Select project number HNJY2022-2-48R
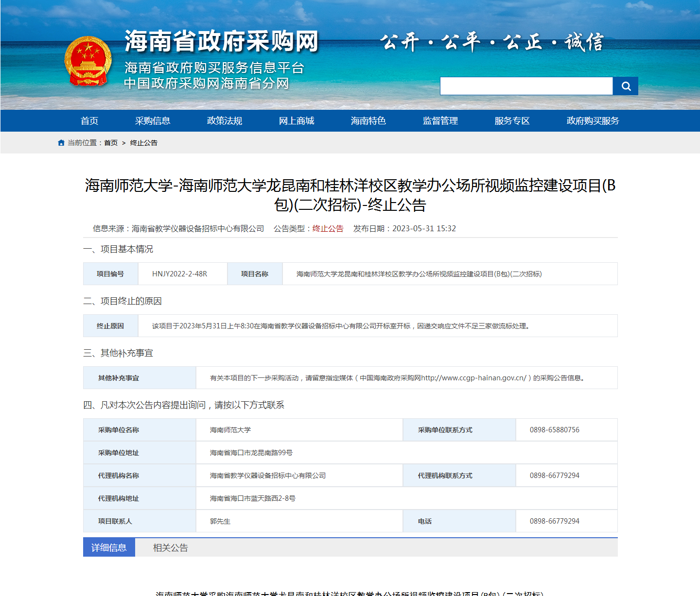The height and width of the screenshot is (596, 700). [180, 274]
